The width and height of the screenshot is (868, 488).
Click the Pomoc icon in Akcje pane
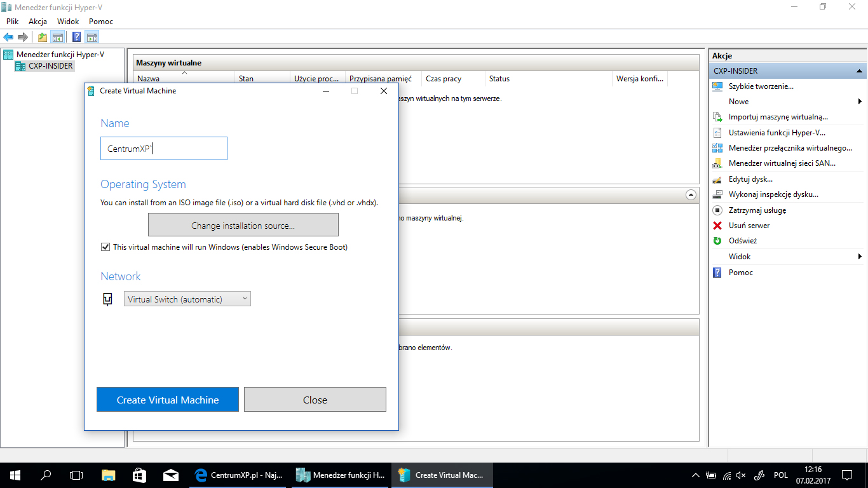(717, 273)
